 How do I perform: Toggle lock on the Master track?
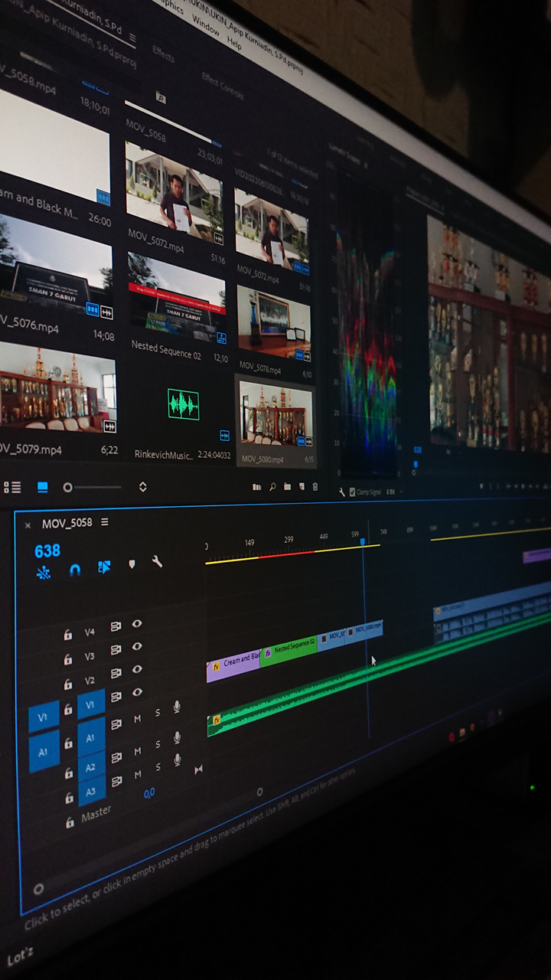[70, 822]
